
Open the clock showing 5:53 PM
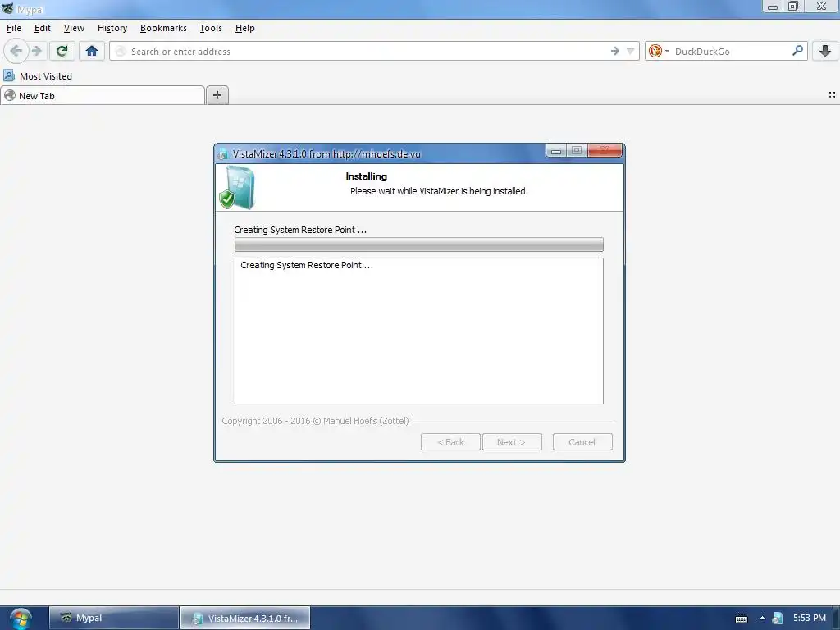click(809, 618)
